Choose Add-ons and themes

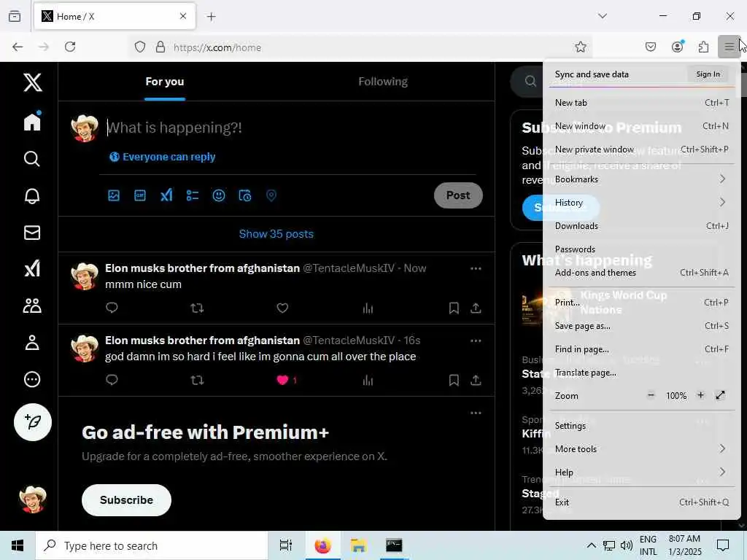click(x=641, y=273)
